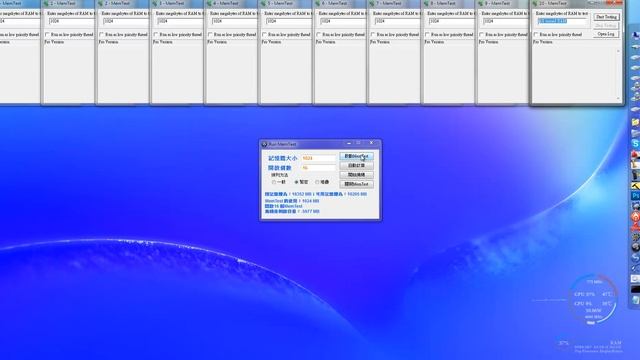Click the 關閉MemTest button in Run MemTest dialog

click(356, 184)
